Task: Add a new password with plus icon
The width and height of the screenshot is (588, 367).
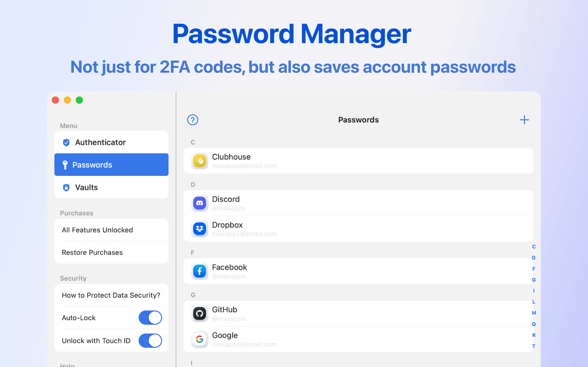Action: click(524, 120)
